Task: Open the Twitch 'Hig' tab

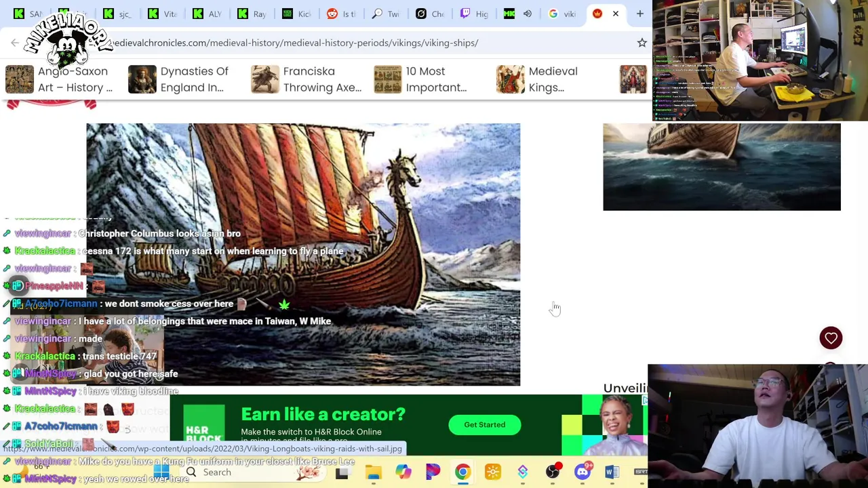Action: (x=474, y=14)
